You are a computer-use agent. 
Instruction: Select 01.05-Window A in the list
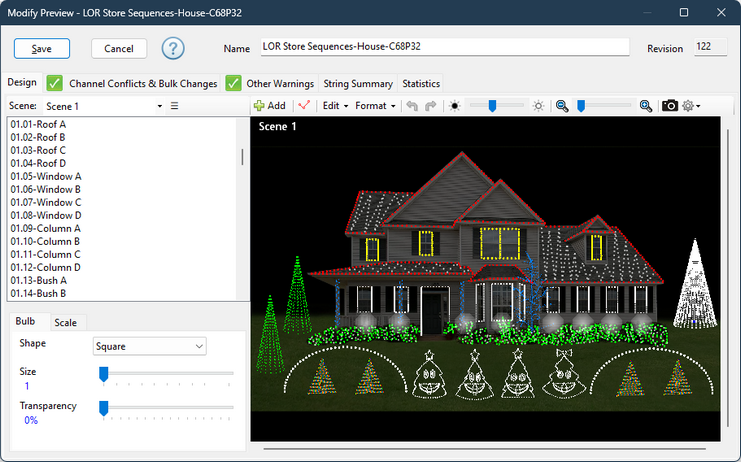coord(46,176)
